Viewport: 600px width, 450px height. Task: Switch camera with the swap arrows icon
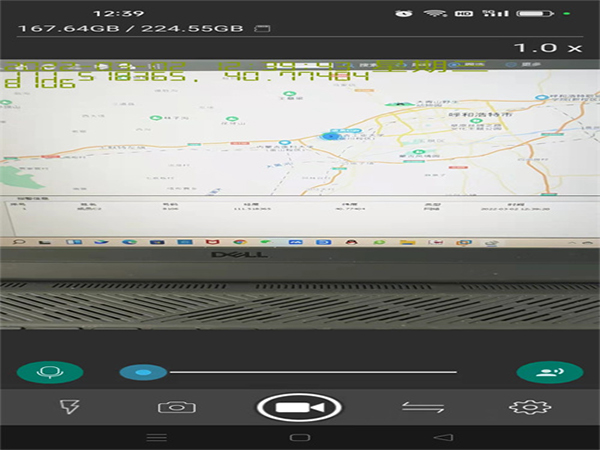tap(423, 407)
